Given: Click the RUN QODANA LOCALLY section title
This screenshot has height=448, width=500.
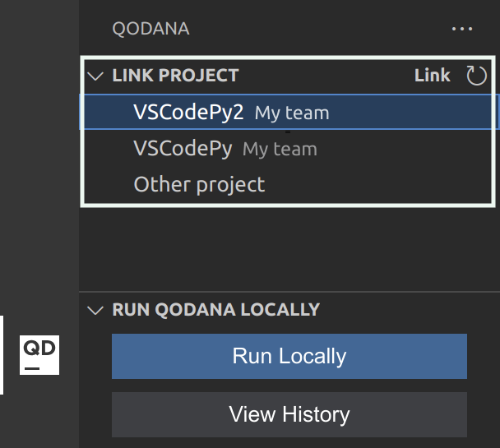Looking at the screenshot, I should coord(215,310).
